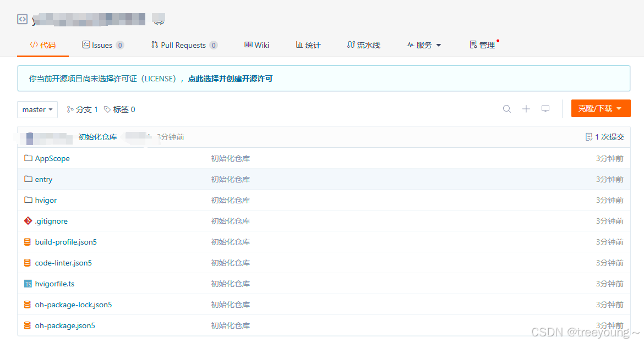Open the AppScope folder
This screenshot has height=343, width=644.
click(x=52, y=158)
